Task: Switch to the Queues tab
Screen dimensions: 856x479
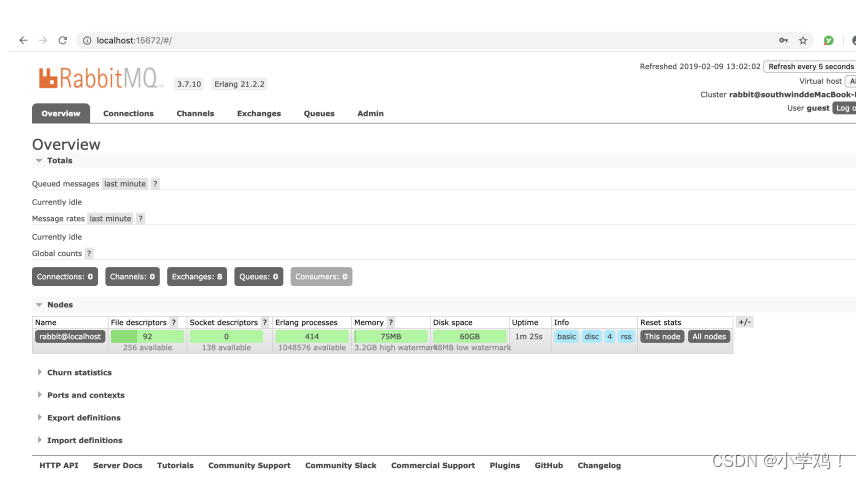Action: [x=319, y=113]
